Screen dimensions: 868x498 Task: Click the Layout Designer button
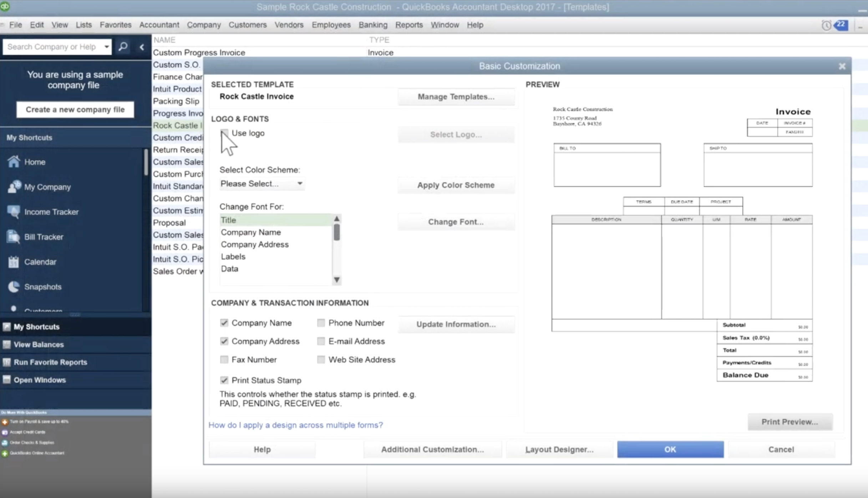coord(559,449)
